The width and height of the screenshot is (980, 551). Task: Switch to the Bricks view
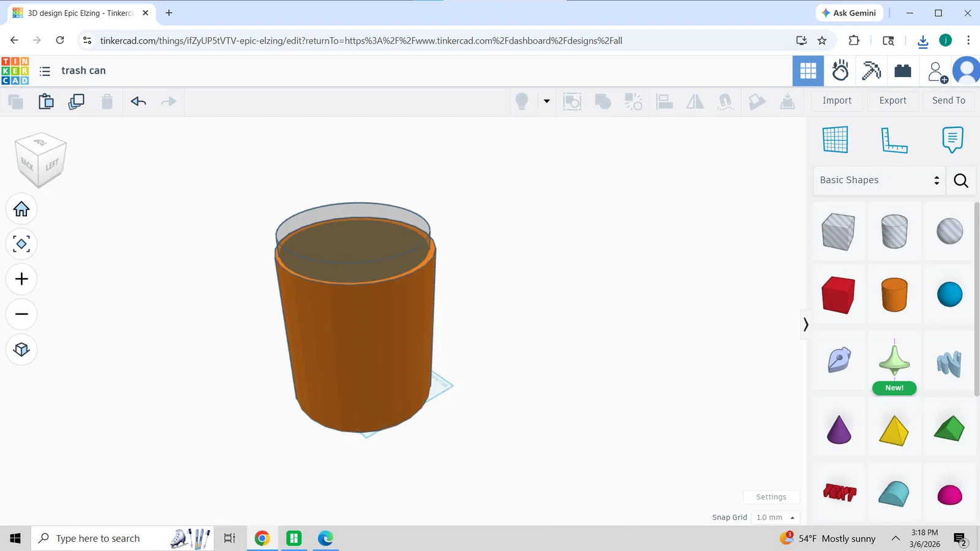tap(903, 71)
